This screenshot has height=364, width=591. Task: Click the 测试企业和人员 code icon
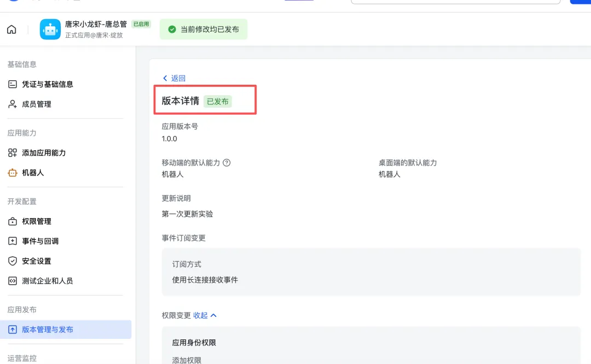click(13, 281)
